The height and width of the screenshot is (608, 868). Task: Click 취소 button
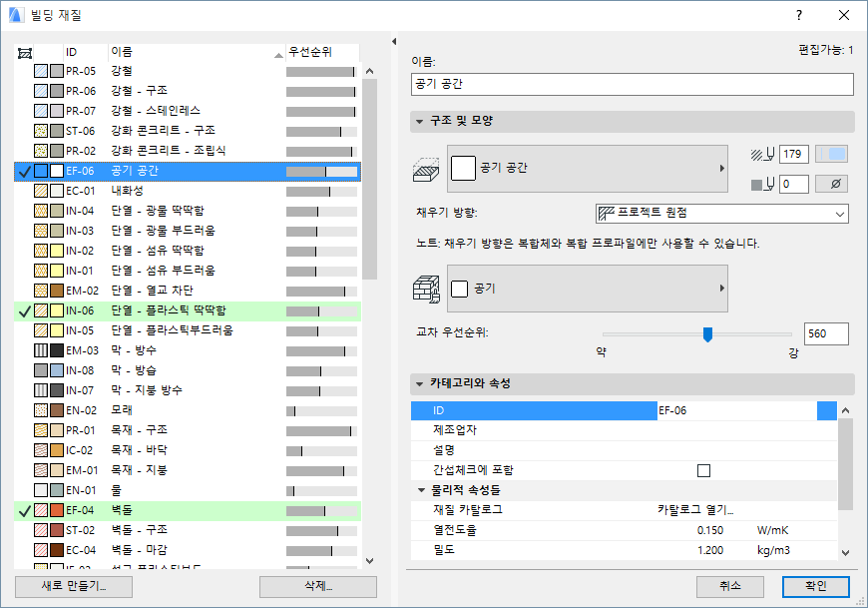click(x=730, y=586)
